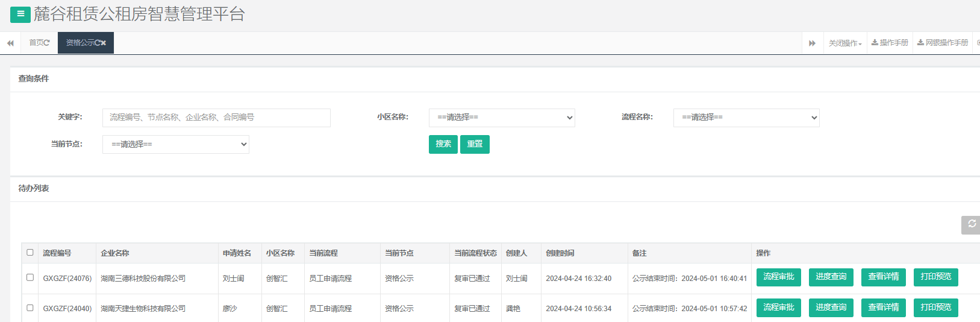
Task: Download the 网银操作手册 manual
Action: (x=943, y=43)
